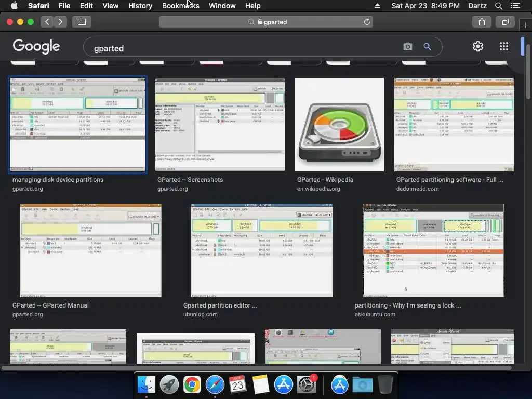Launch Launchpad from the Dock
The height and width of the screenshot is (399, 532).
click(169, 385)
